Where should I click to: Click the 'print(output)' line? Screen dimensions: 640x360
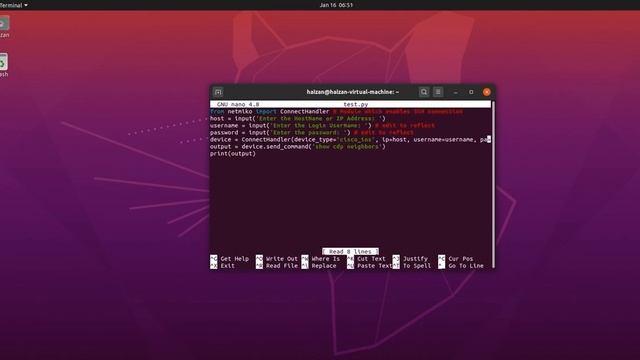tap(233, 153)
